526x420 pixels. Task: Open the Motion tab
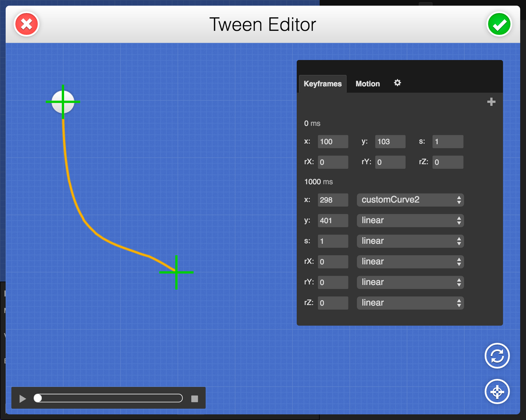pyautogui.click(x=368, y=84)
